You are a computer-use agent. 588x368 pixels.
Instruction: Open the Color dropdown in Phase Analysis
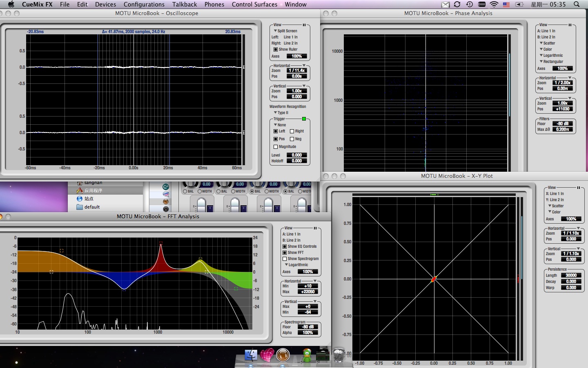pyautogui.click(x=546, y=49)
